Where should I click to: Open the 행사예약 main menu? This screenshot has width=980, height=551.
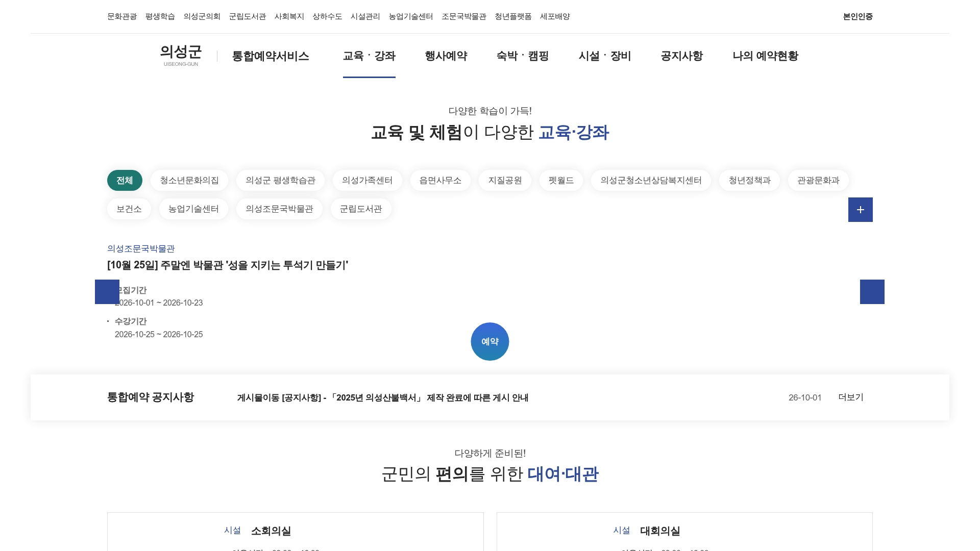pos(446,56)
